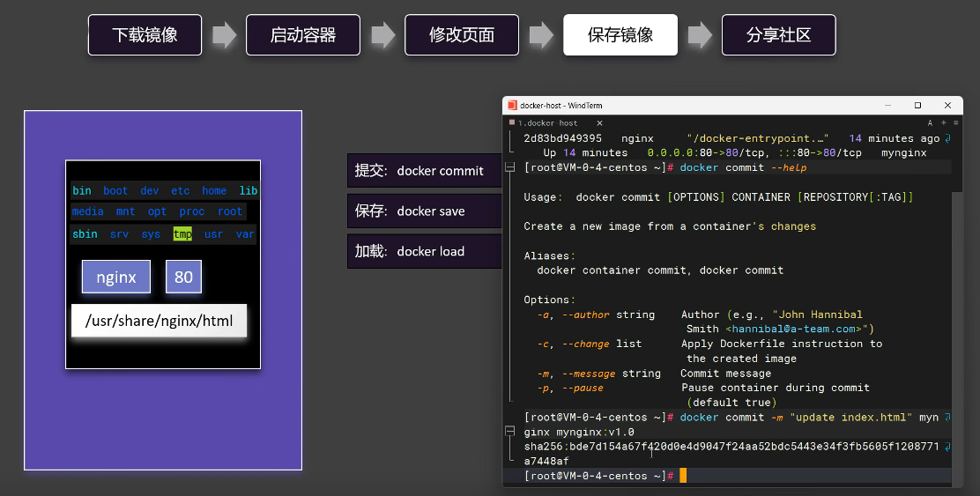
Task: Close the 1.docker-host session tab
Action: tap(599, 123)
